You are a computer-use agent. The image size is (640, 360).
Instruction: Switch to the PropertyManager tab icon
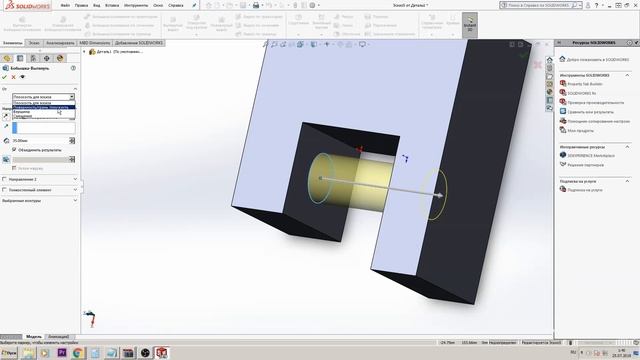(20, 58)
